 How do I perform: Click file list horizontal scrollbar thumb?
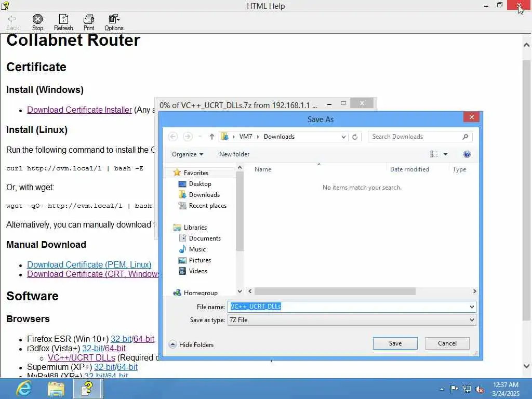[335, 291]
